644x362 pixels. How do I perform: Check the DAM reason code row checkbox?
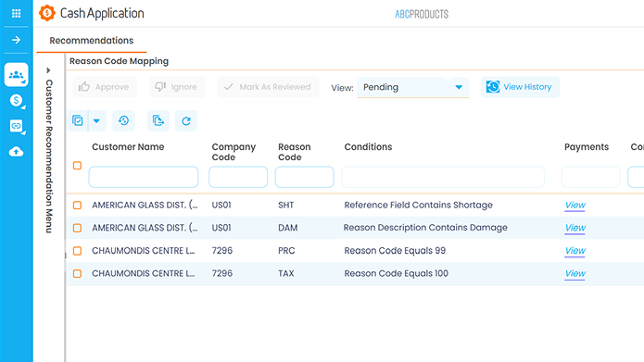[x=77, y=228]
